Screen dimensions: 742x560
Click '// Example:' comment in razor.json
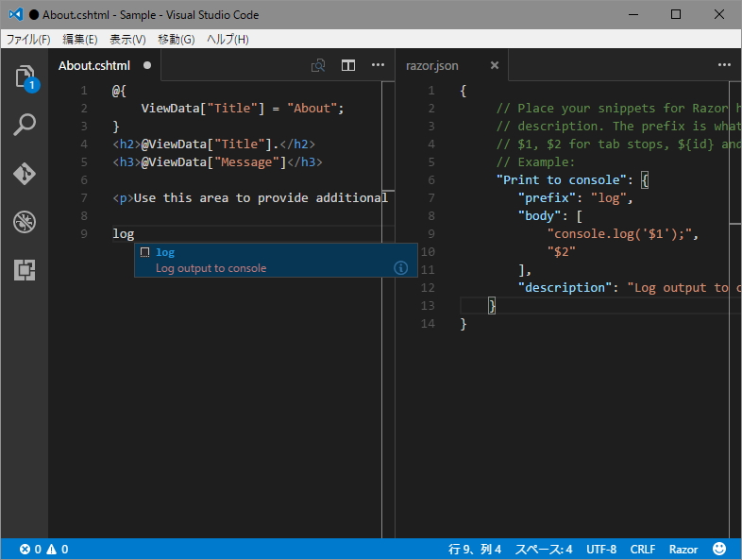(x=535, y=161)
